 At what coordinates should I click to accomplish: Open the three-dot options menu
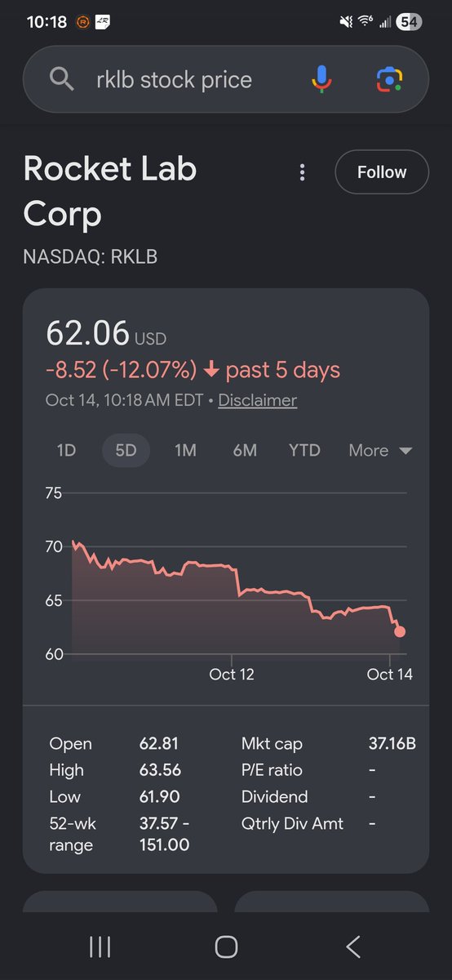click(x=303, y=172)
